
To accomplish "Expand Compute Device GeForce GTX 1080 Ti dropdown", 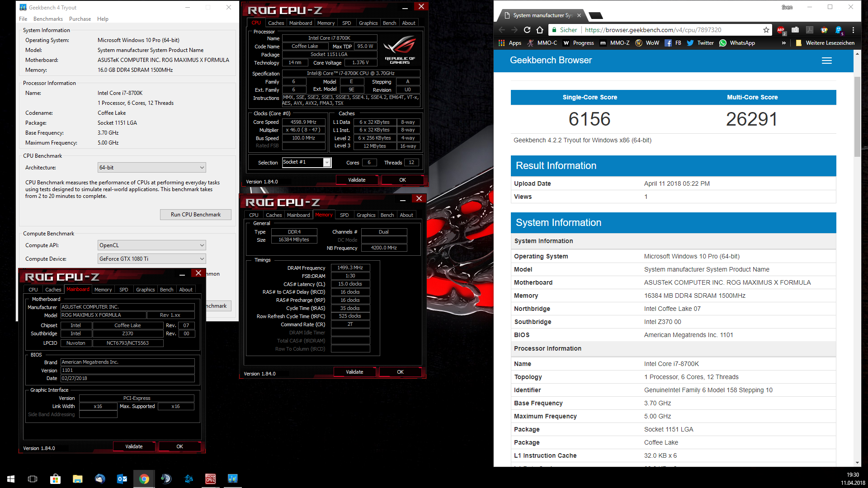I will pos(152,259).
